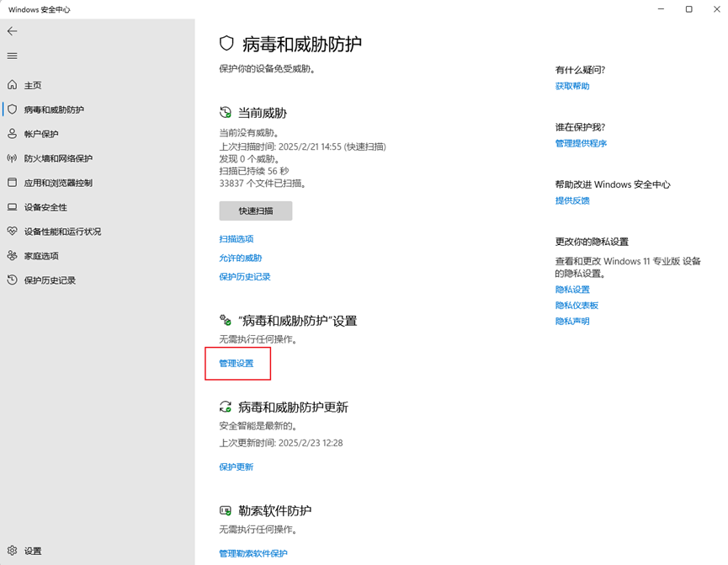Click the 设置 gear icon
This screenshot has height=565, width=728.
tap(12, 551)
